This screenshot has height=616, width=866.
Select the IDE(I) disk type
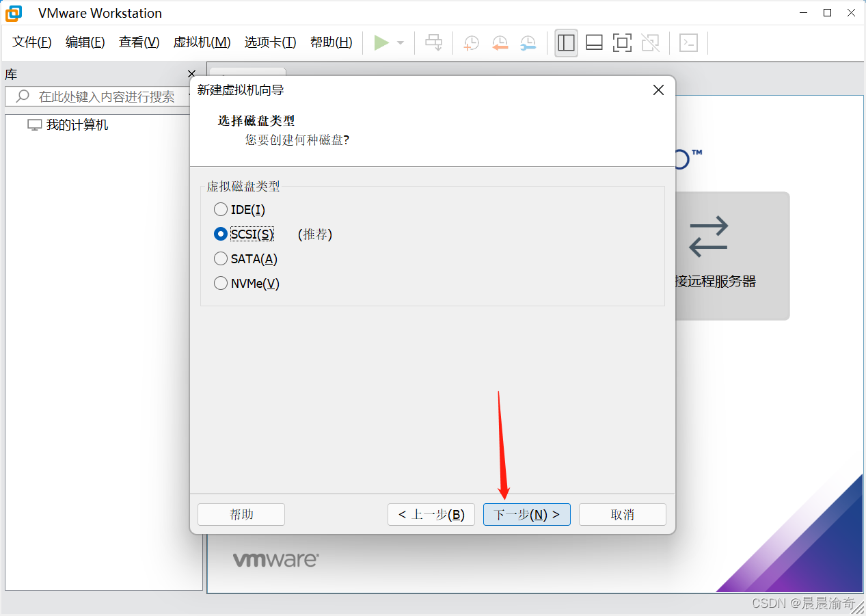pos(239,209)
